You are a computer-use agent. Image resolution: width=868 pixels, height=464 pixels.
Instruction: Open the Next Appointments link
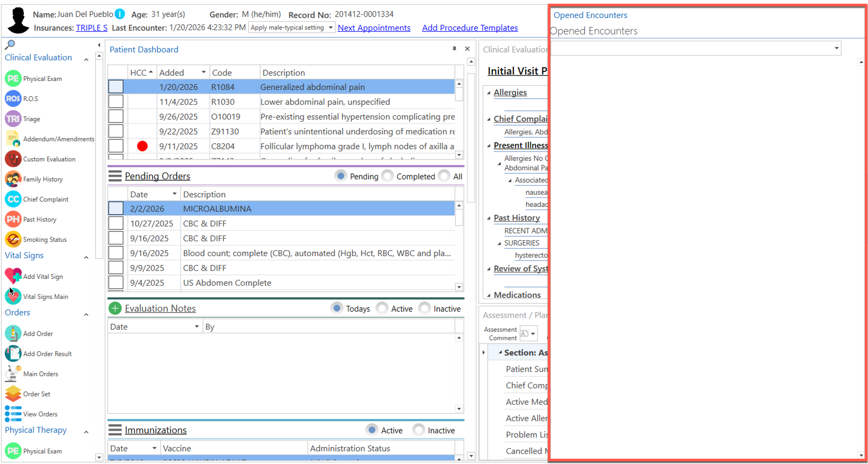374,28
